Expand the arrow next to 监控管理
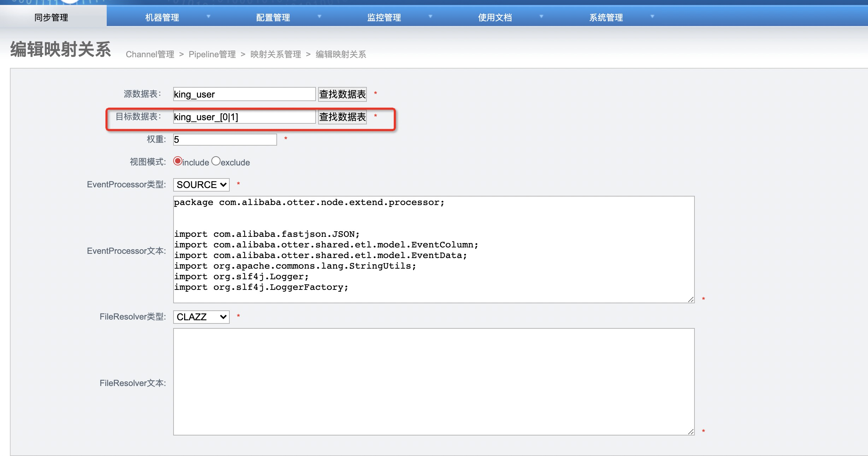 [430, 16]
